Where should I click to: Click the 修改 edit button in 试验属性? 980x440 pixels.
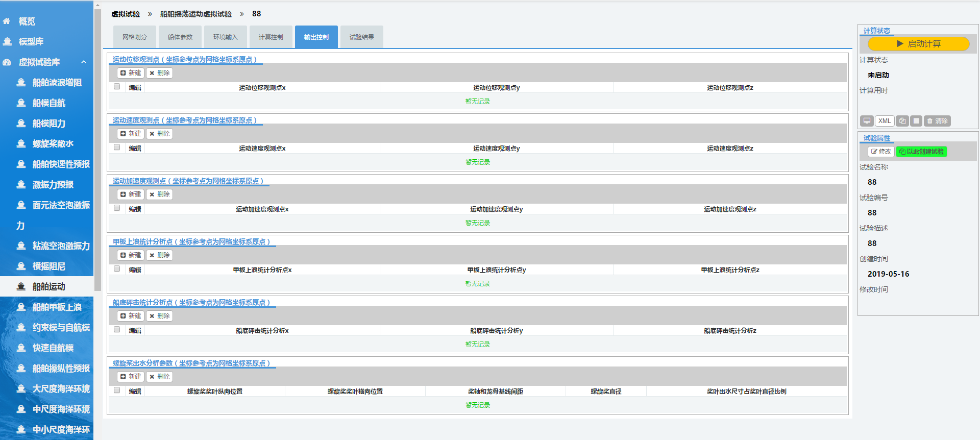(880, 152)
